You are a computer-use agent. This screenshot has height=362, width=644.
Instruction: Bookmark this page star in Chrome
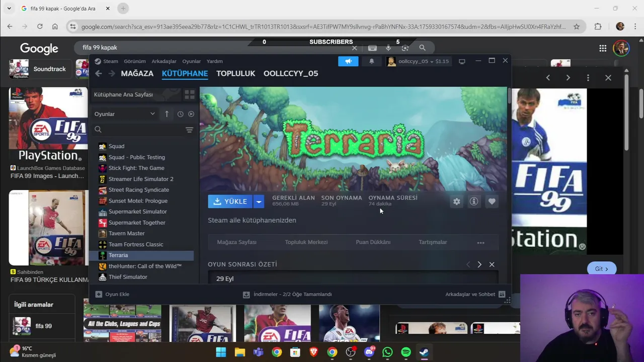click(577, 27)
